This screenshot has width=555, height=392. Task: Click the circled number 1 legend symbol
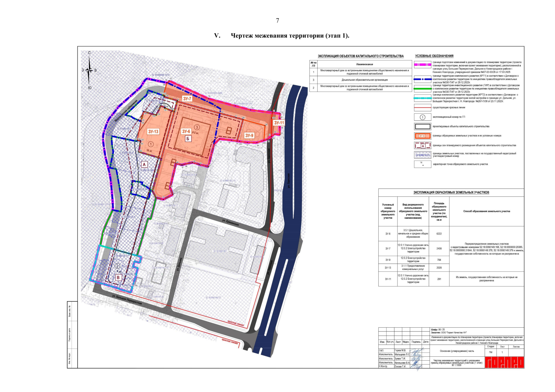pos(422,117)
